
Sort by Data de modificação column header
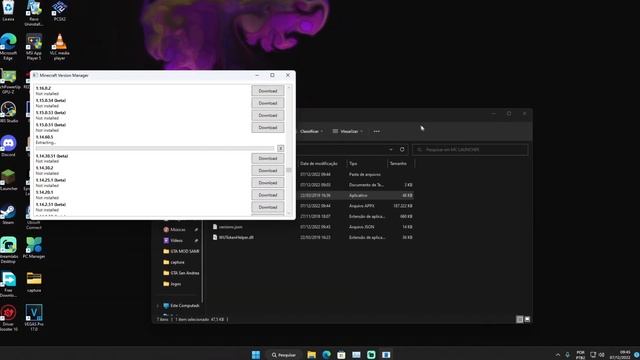click(x=319, y=163)
